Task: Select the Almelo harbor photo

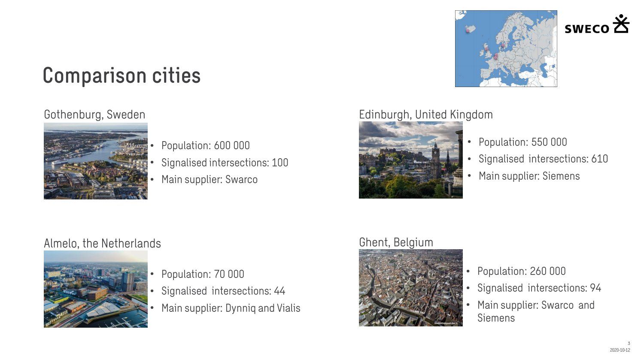Action: click(96, 289)
